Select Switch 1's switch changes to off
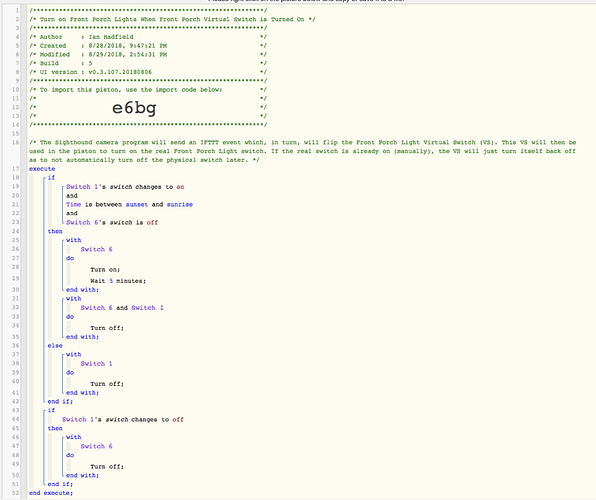The width and height of the screenshot is (596, 500). 123,419
